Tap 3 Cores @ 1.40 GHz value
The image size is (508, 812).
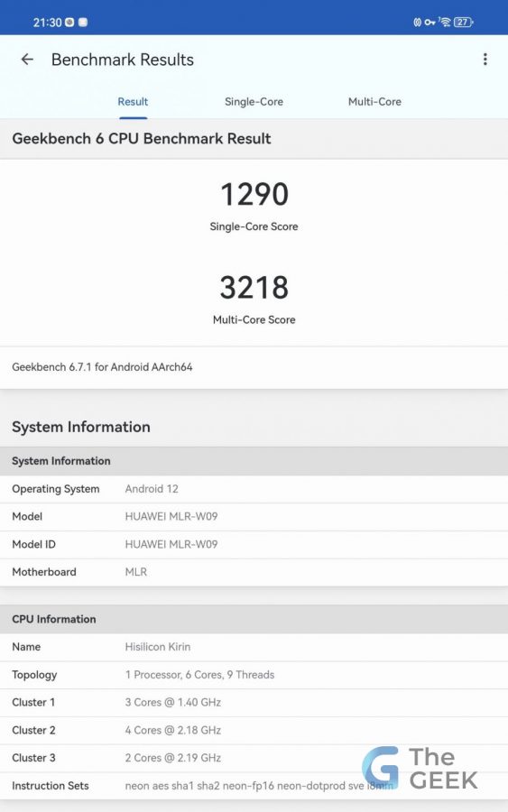tap(173, 703)
